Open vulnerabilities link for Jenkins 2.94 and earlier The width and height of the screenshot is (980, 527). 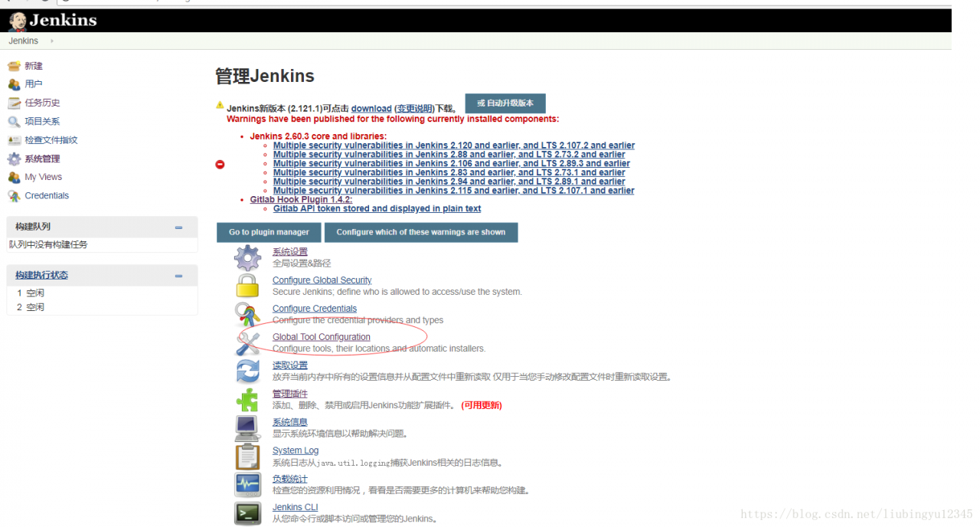pos(449,182)
